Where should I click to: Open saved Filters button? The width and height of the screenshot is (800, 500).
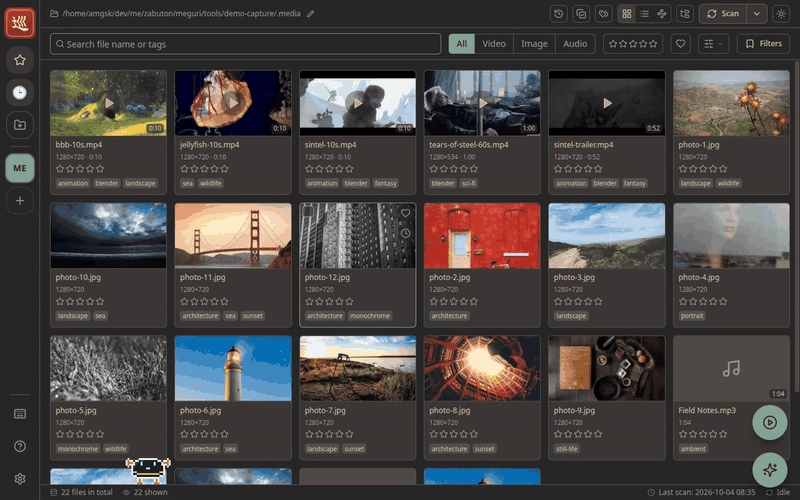click(763, 44)
